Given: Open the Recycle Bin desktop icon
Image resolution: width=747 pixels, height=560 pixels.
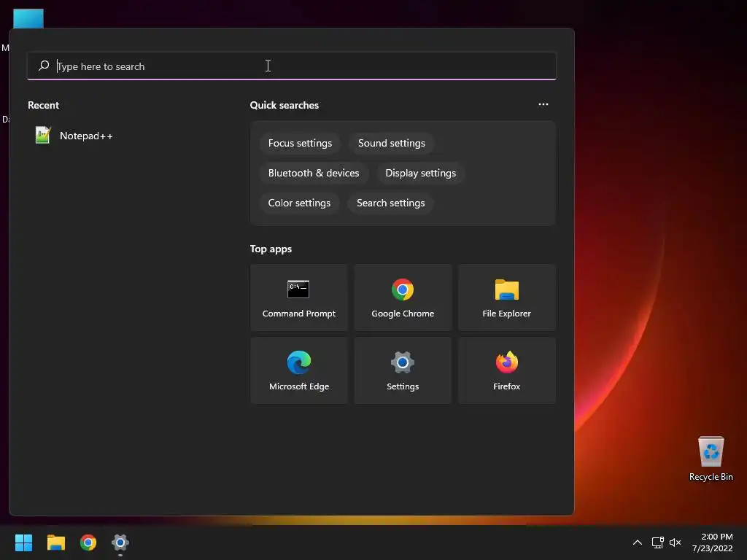Looking at the screenshot, I should click(711, 459).
